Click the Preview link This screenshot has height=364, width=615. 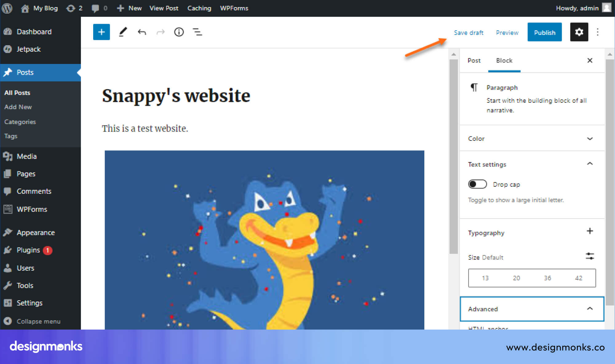[507, 33]
